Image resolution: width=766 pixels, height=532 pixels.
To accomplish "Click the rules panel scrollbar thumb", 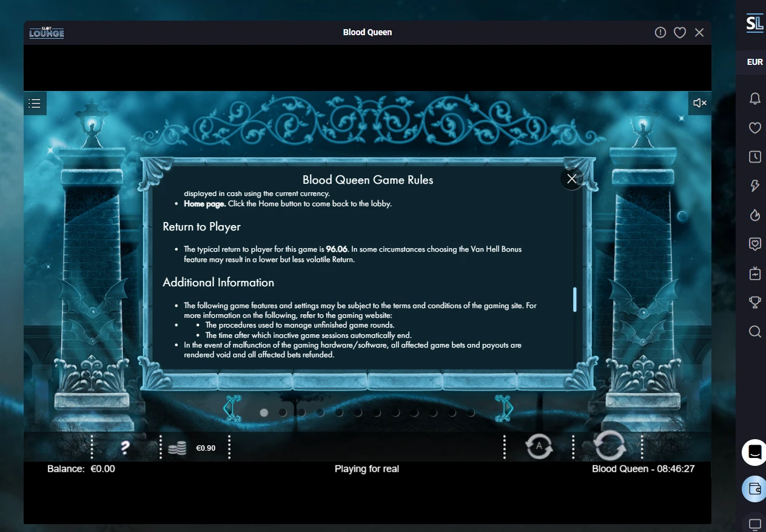I will (574, 300).
